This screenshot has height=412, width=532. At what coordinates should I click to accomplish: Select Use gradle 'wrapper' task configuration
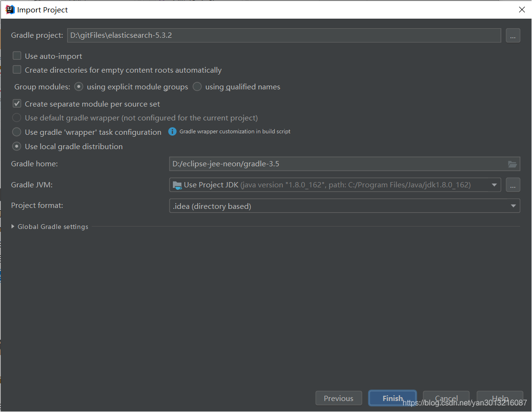click(17, 132)
